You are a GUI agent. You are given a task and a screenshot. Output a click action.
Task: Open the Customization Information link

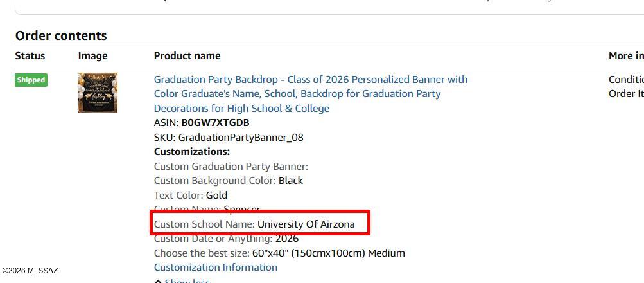tap(216, 268)
